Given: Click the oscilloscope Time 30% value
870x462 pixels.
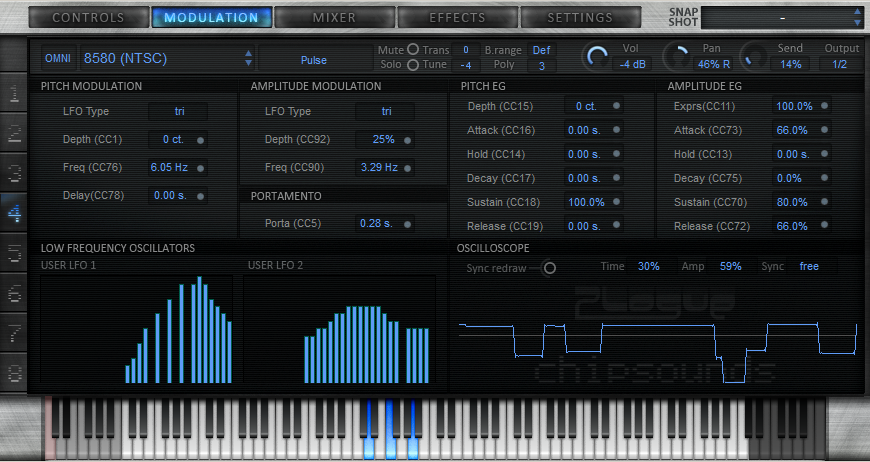Looking at the screenshot, I should click(649, 266).
